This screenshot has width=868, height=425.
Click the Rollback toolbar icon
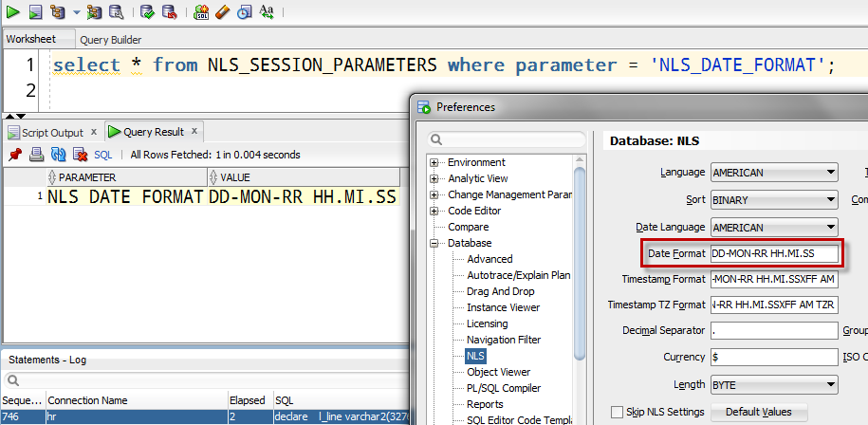169,11
